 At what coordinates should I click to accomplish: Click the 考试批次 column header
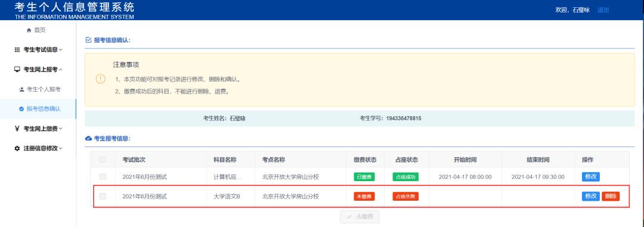[x=134, y=160]
